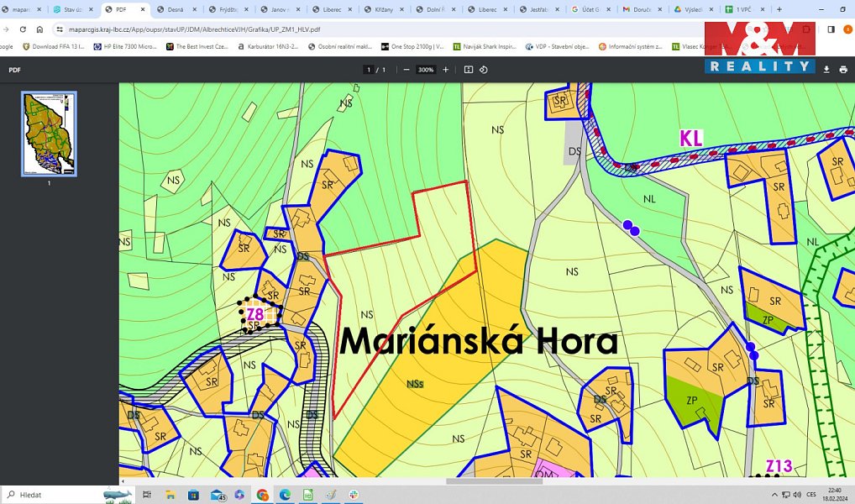
Task: Open One Stop 2100g bookmark
Action: (x=412, y=47)
